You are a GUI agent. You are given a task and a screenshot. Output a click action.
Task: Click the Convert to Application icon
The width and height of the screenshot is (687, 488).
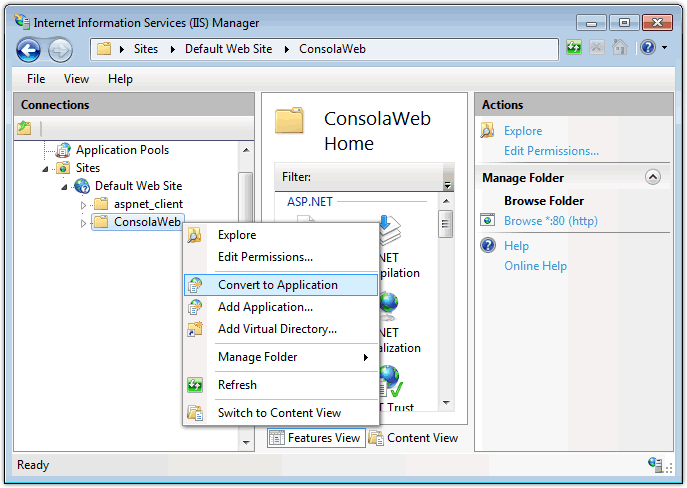point(195,285)
